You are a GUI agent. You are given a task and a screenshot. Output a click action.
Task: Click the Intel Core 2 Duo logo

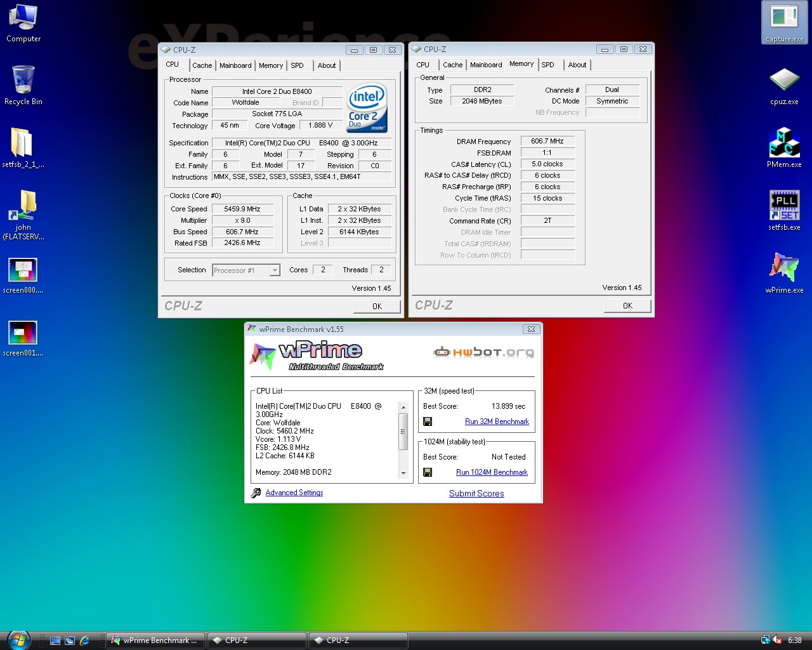367,109
